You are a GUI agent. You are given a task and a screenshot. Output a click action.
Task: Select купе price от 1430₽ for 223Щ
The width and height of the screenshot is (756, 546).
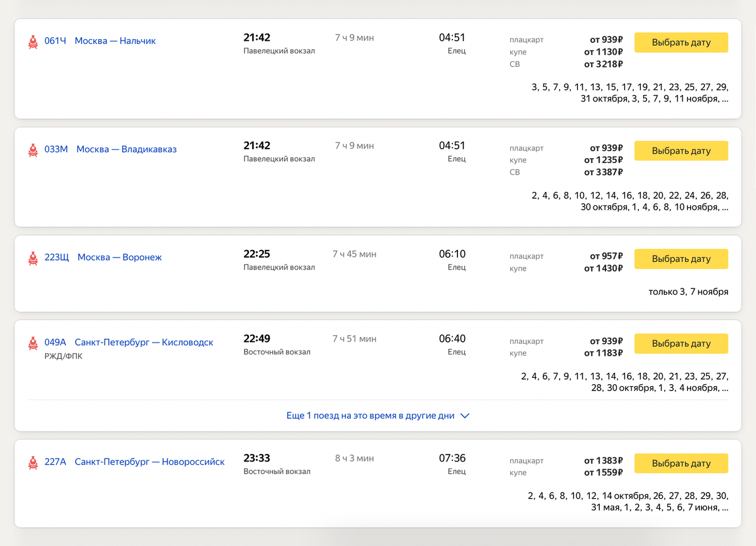coord(603,269)
